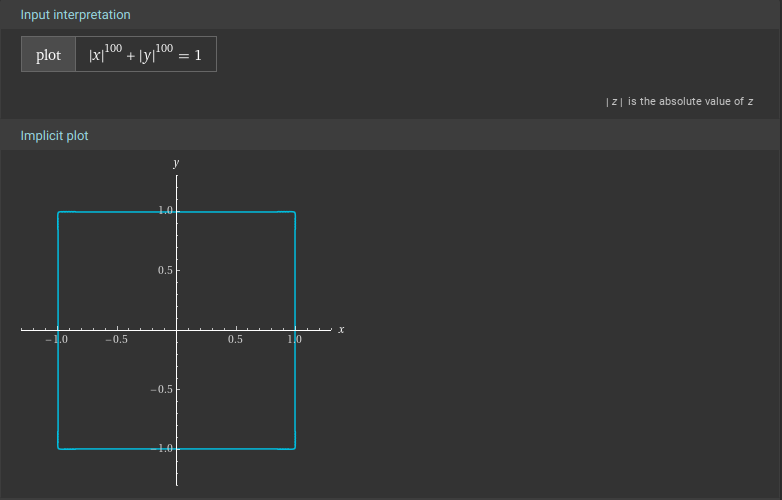Click the absolute value definition note
Viewport: 782px width, 500px height.
pyautogui.click(x=679, y=102)
